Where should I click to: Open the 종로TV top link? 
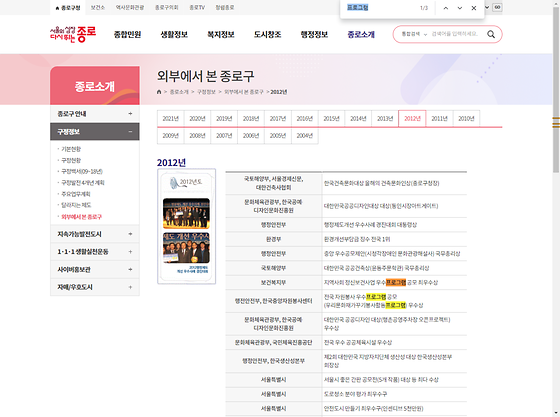pos(197,7)
